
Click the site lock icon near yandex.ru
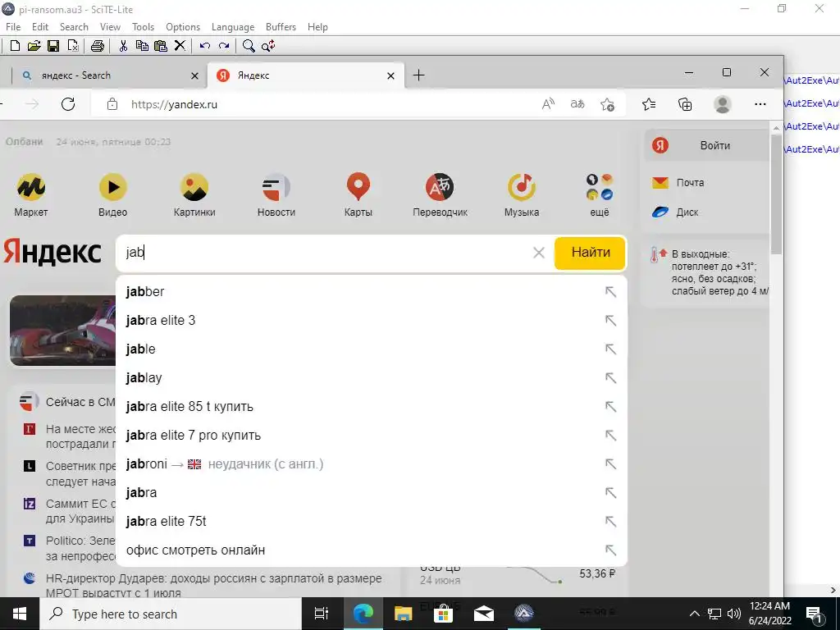pyautogui.click(x=112, y=104)
